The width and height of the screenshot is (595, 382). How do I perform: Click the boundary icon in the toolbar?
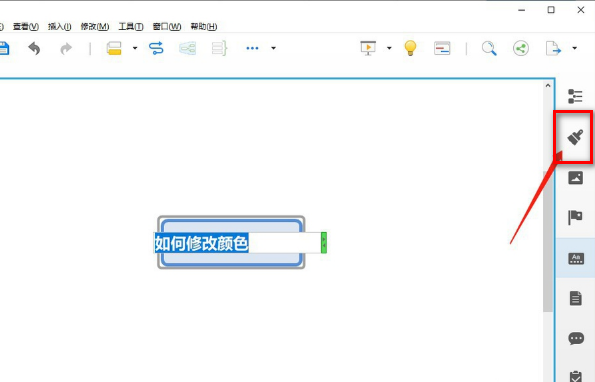coord(187,48)
